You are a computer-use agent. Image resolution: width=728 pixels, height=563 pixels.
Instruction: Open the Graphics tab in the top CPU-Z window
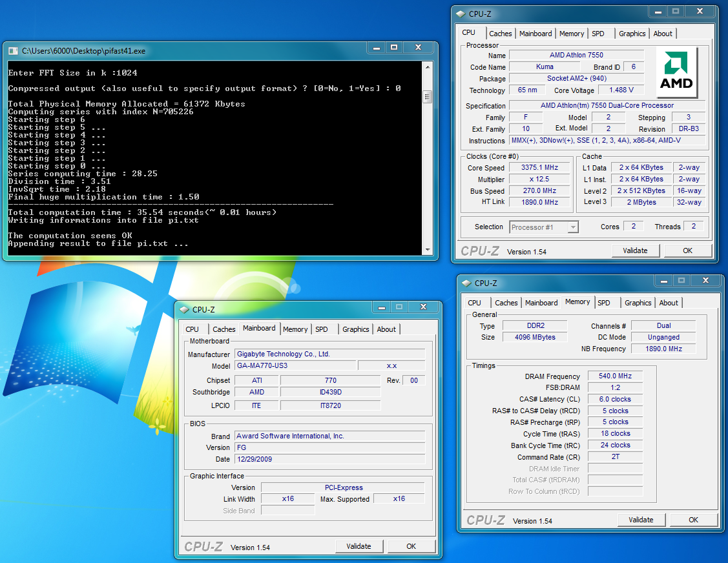pos(632,34)
